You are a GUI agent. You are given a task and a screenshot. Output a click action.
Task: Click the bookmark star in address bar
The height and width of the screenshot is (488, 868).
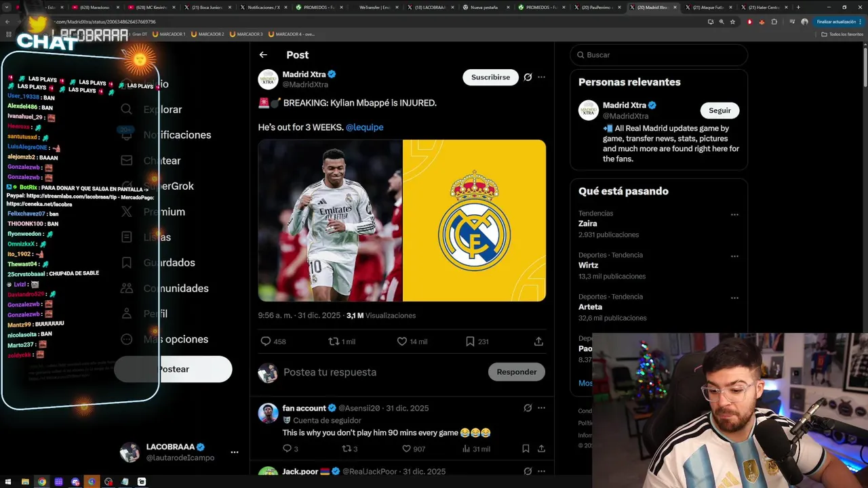click(732, 22)
